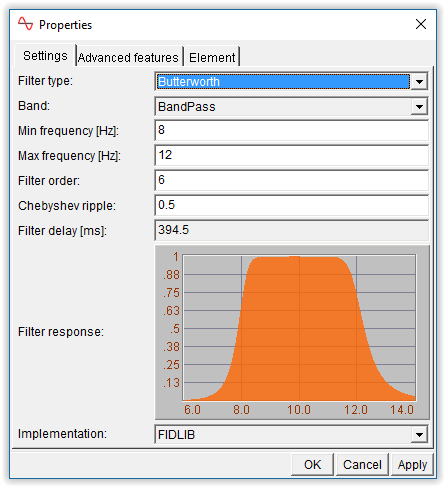
Task: Click the '12.0' x-axis graph label
Action: pyautogui.click(x=356, y=410)
